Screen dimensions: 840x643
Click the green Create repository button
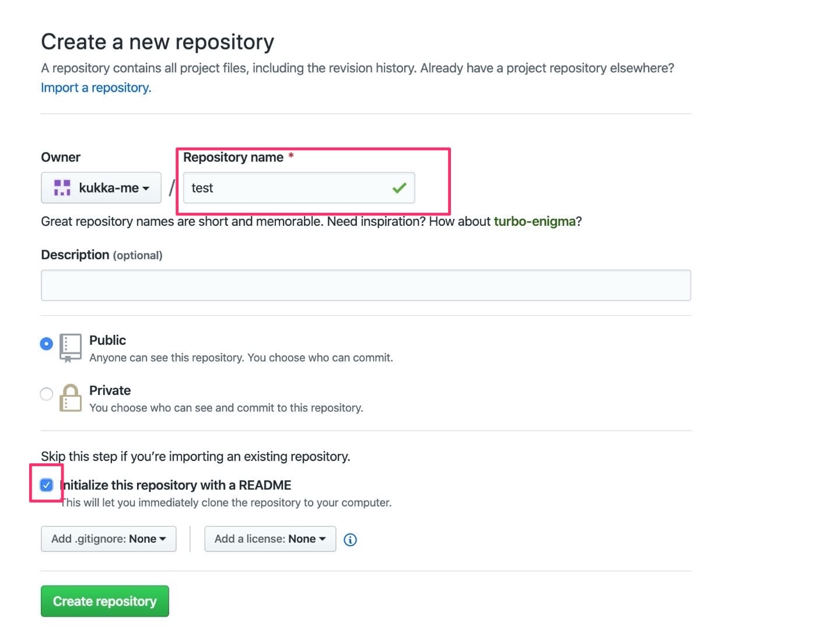105,601
